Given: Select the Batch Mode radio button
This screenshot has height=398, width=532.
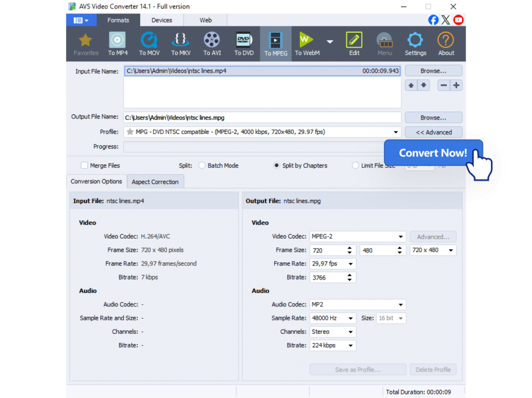Looking at the screenshot, I should coord(202,166).
